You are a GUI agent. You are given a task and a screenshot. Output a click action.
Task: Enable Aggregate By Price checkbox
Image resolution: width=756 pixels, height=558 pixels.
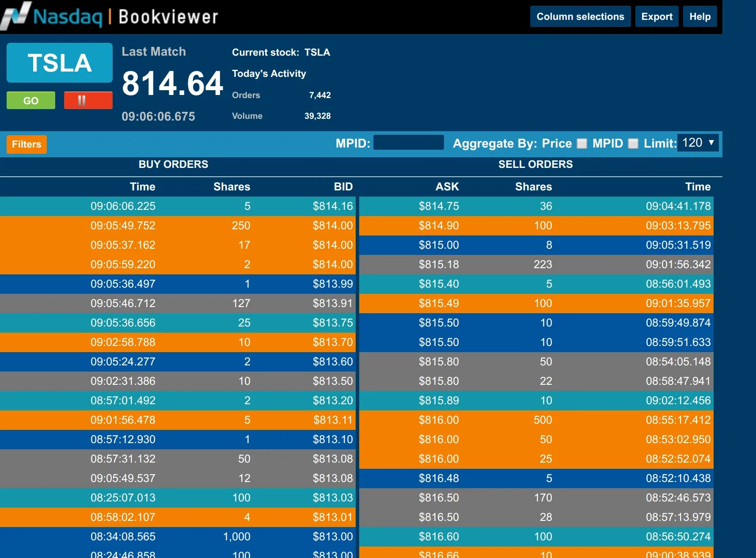point(582,144)
